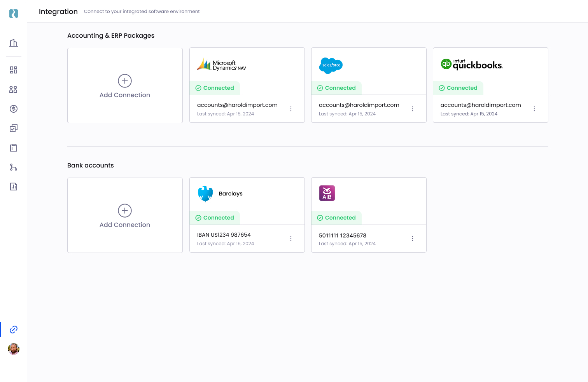The width and height of the screenshot is (588, 382).
Task: Open the contacts people icon in sidebar
Action: [x=14, y=89]
